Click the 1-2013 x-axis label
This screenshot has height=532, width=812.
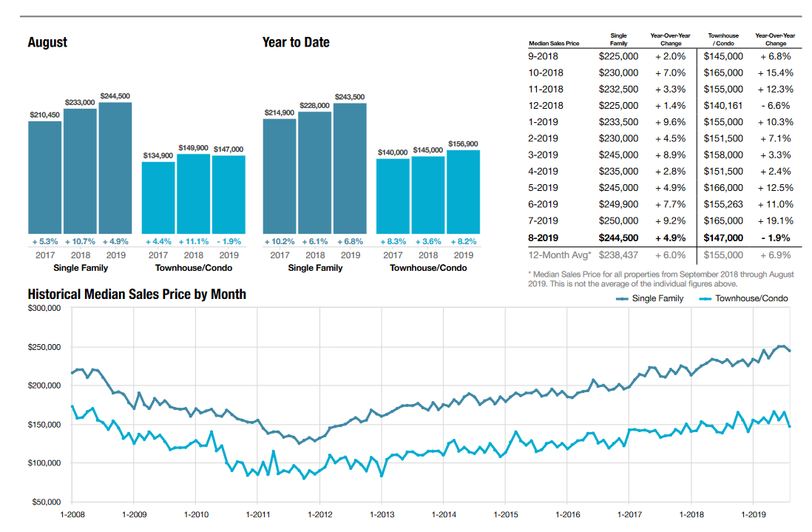pyautogui.click(x=381, y=514)
